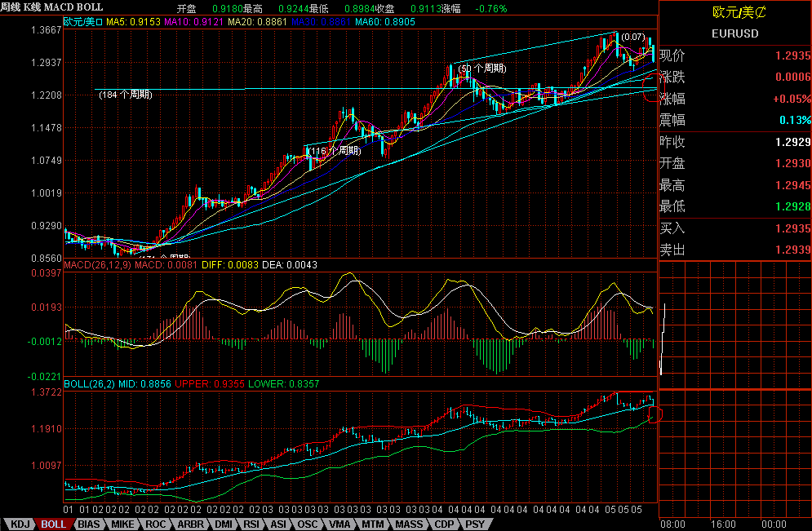Switch to the MTM indicator tab
812x531 pixels.
[374, 524]
